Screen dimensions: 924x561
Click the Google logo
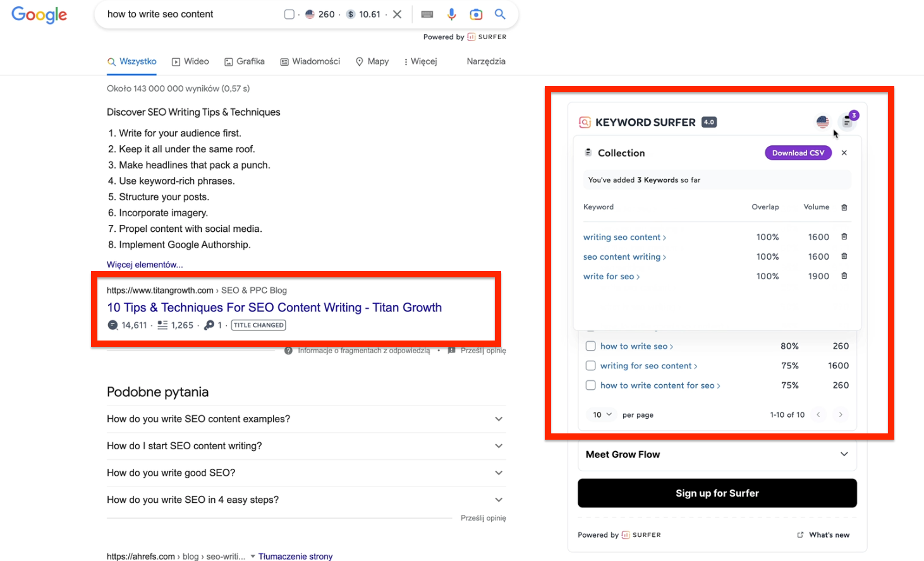(x=39, y=15)
